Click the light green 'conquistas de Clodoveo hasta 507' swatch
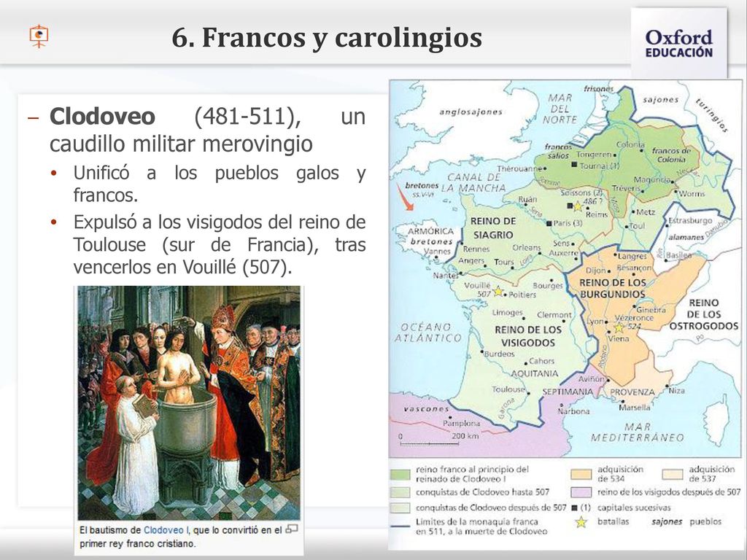 [x=400, y=492]
